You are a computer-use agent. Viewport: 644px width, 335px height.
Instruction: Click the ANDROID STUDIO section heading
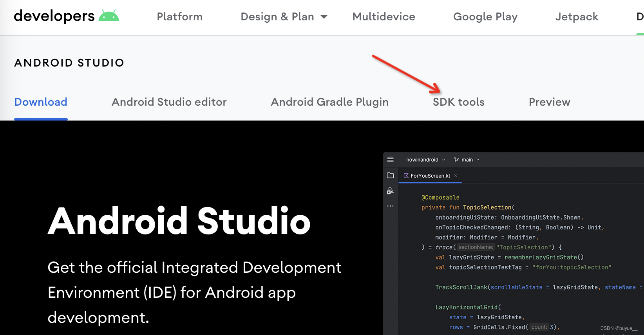pos(69,63)
